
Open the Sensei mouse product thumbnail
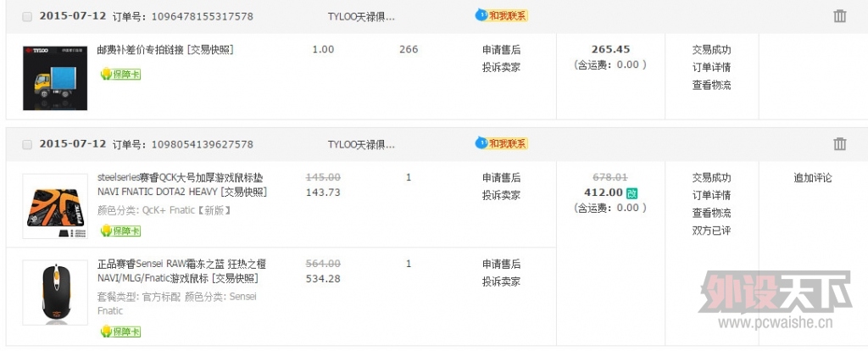pyautogui.click(x=55, y=292)
